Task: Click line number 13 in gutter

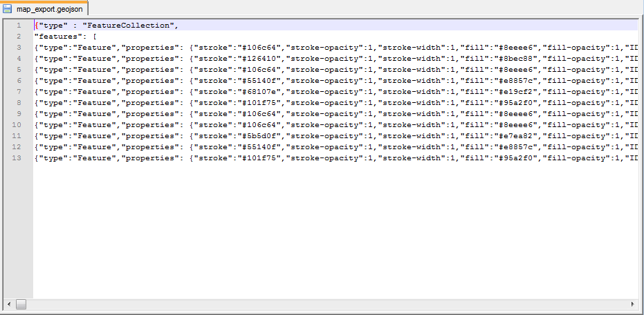Action: pos(17,158)
